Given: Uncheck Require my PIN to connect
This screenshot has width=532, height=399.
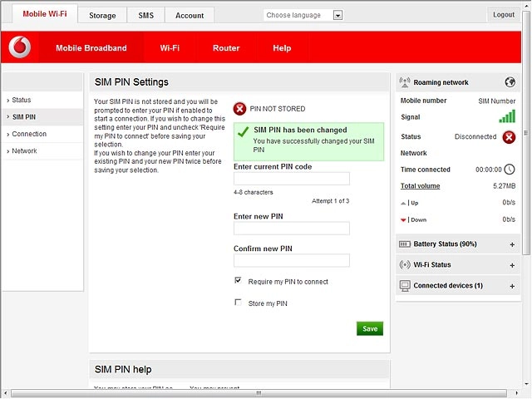Looking at the screenshot, I should [x=238, y=280].
